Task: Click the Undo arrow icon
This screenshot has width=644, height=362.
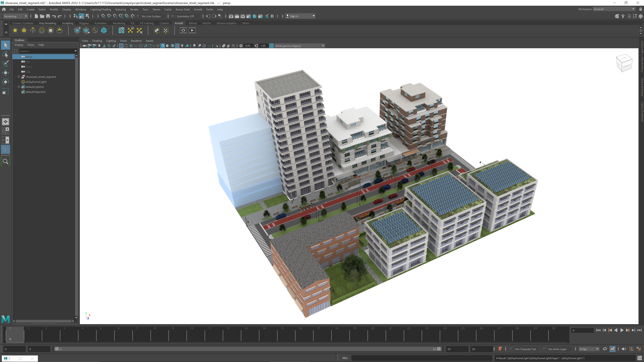Action: point(54,16)
